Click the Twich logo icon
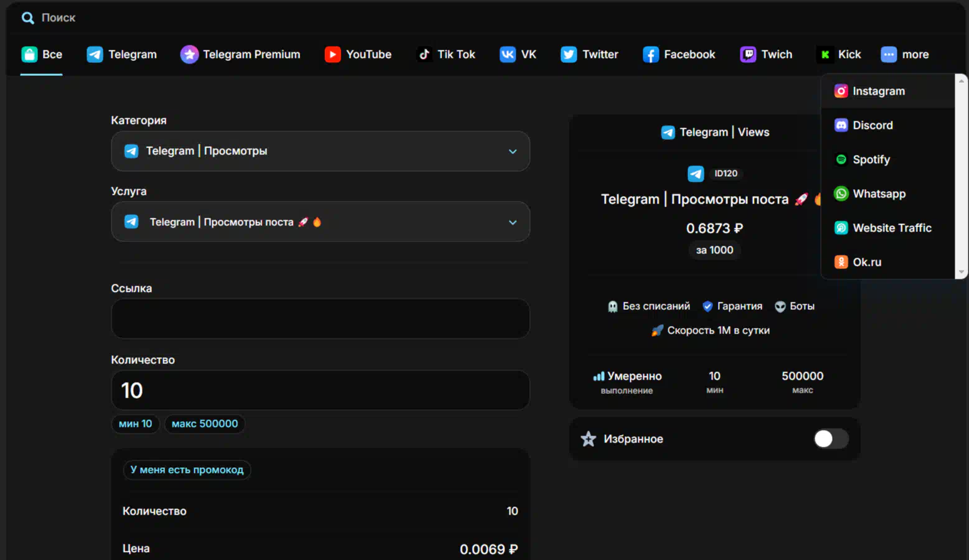The height and width of the screenshot is (560, 969). tap(748, 55)
